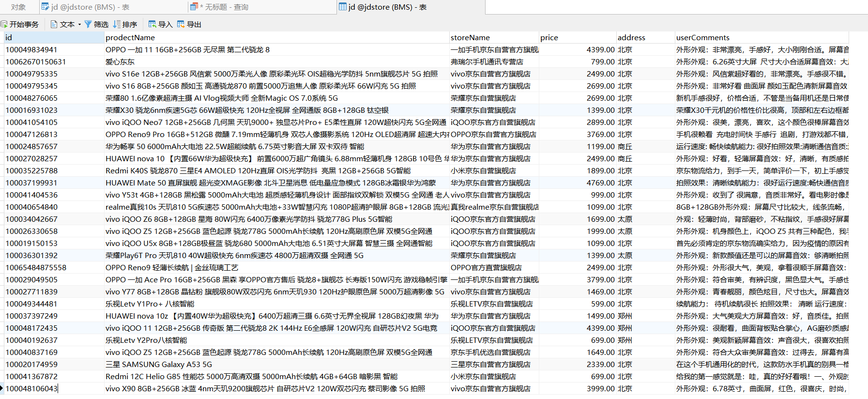The image size is (868, 399).
Task: Select the prodectName column header
Action: (277, 38)
